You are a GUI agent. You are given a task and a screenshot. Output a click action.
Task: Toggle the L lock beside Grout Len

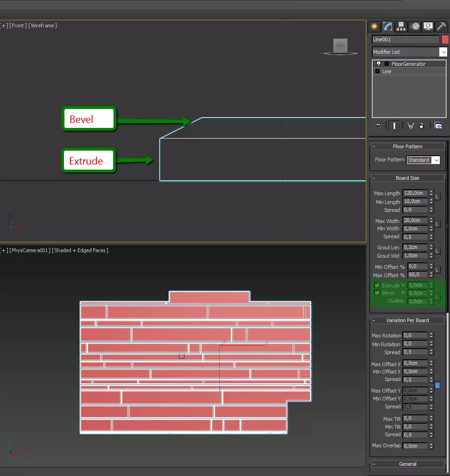click(437, 251)
